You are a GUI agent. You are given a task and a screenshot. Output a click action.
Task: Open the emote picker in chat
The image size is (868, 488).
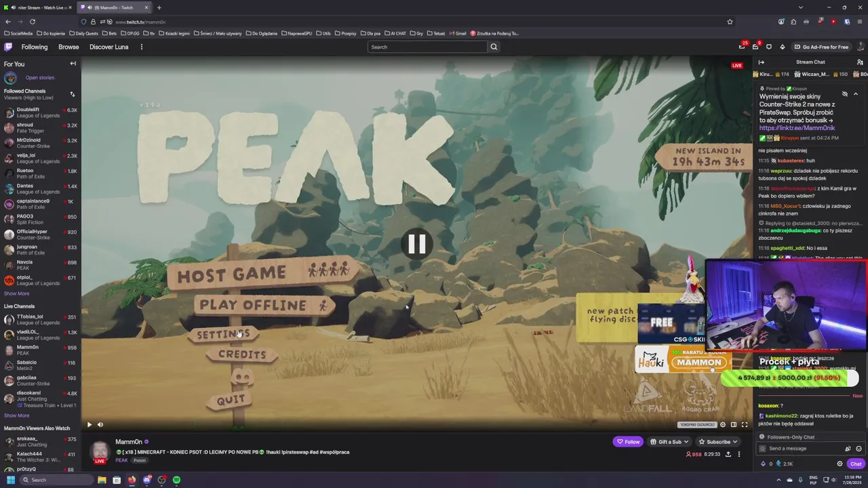click(859, 449)
